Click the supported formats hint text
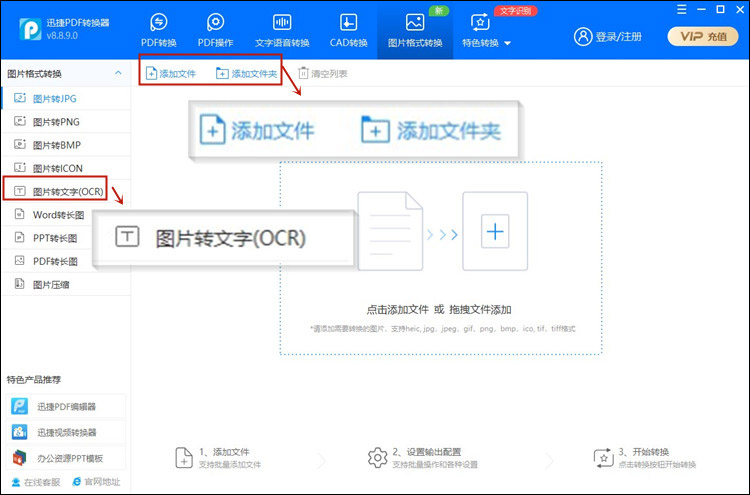Image resolution: width=750 pixels, height=495 pixels. click(x=442, y=329)
